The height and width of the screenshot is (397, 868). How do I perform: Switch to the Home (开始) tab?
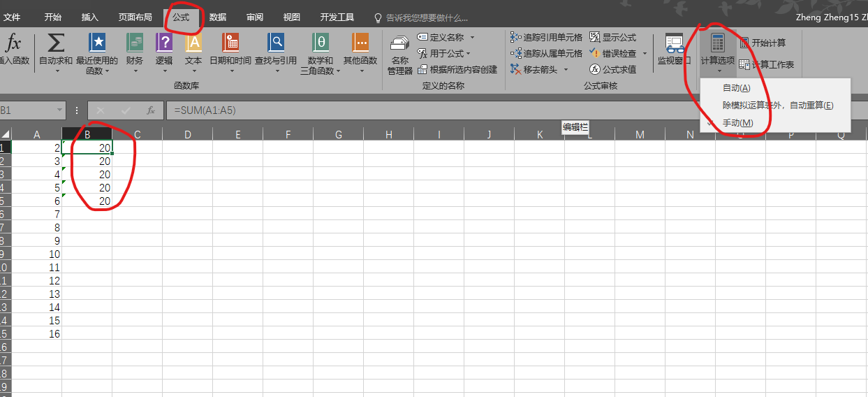click(52, 17)
